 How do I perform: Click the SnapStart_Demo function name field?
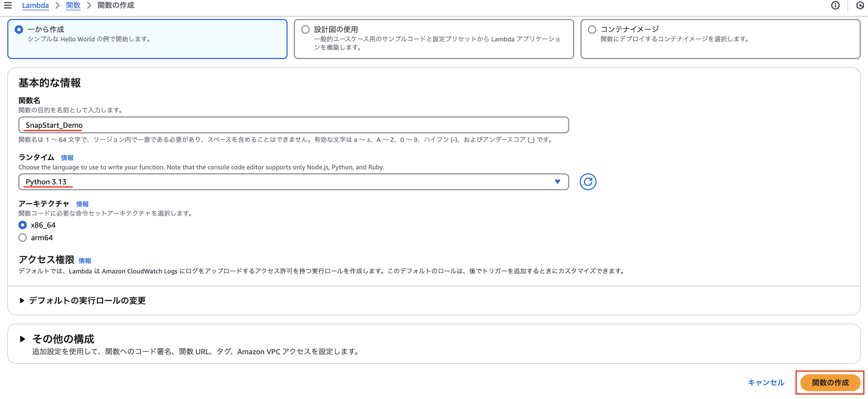pyautogui.click(x=293, y=125)
